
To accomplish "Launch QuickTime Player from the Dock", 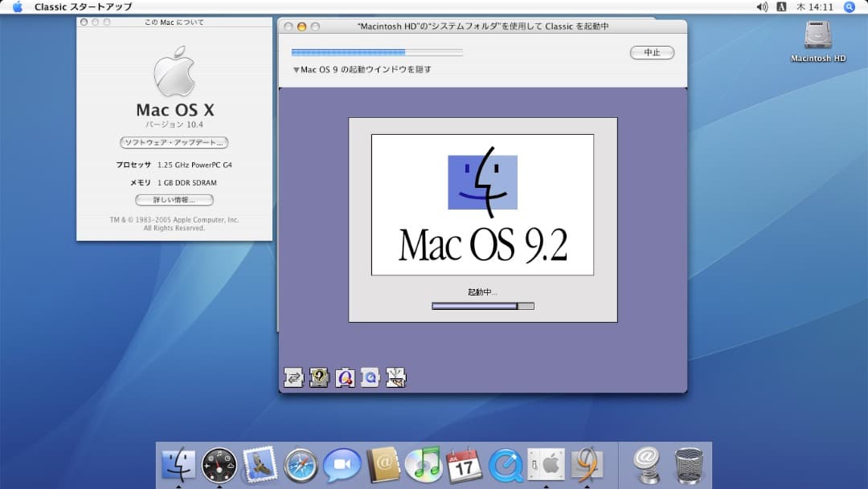I will tap(506, 464).
